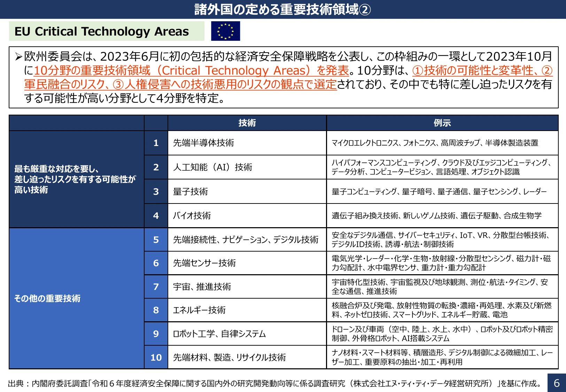The height and width of the screenshot is (392, 566).
Task: Click row number 10 cell
Action: coord(156,357)
